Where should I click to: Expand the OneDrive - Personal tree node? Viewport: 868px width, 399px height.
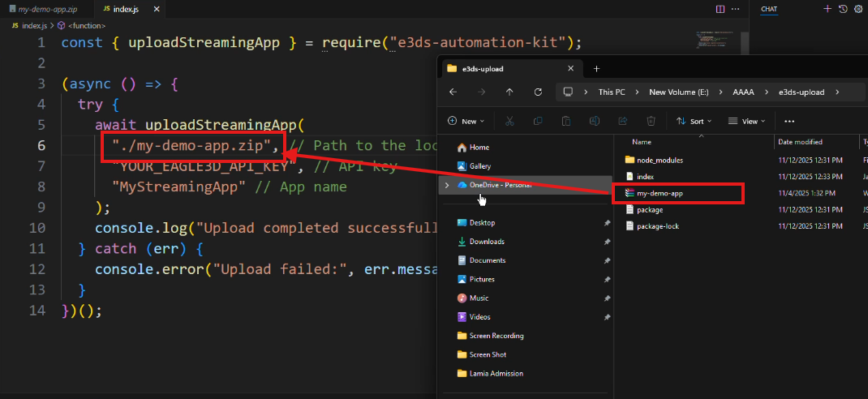click(x=445, y=185)
